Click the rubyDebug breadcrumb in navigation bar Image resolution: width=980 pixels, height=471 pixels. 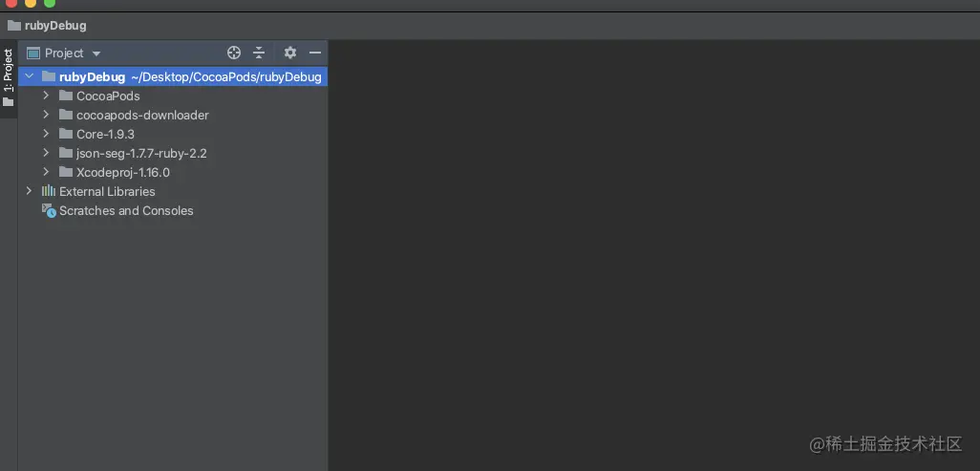click(x=55, y=26)
